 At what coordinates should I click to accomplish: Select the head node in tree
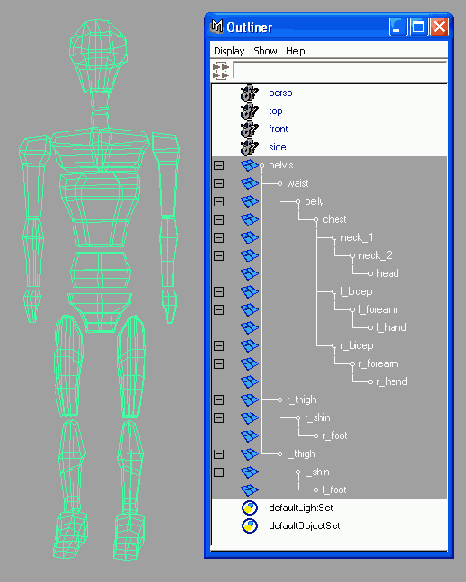pyautogui.click(x=387, y=274)
